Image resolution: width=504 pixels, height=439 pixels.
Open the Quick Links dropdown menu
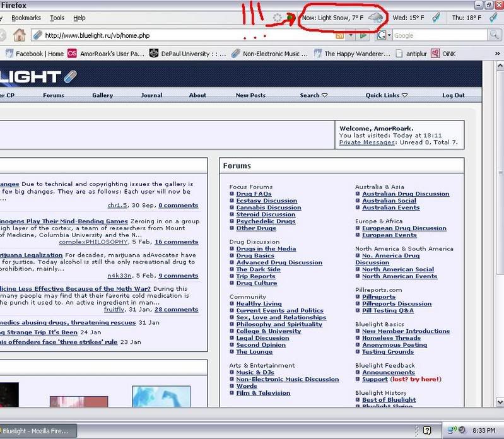tap(387, 95)
